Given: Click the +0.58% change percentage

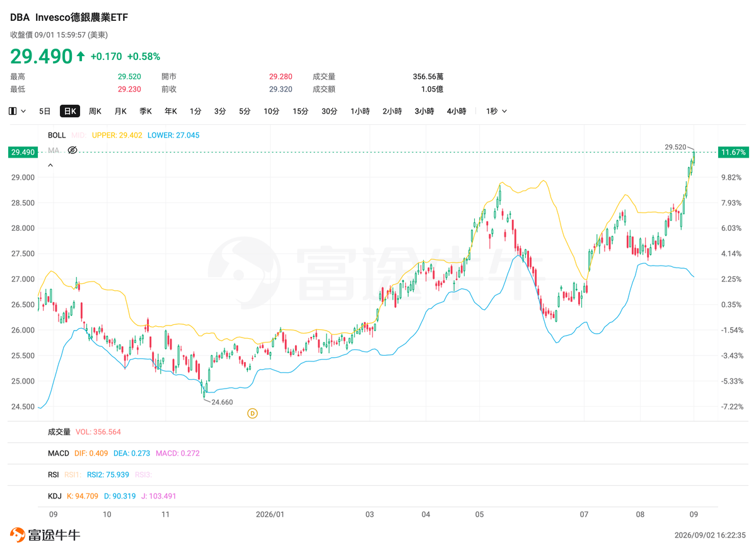Looking at the screenshot, I should click(143, 56).
